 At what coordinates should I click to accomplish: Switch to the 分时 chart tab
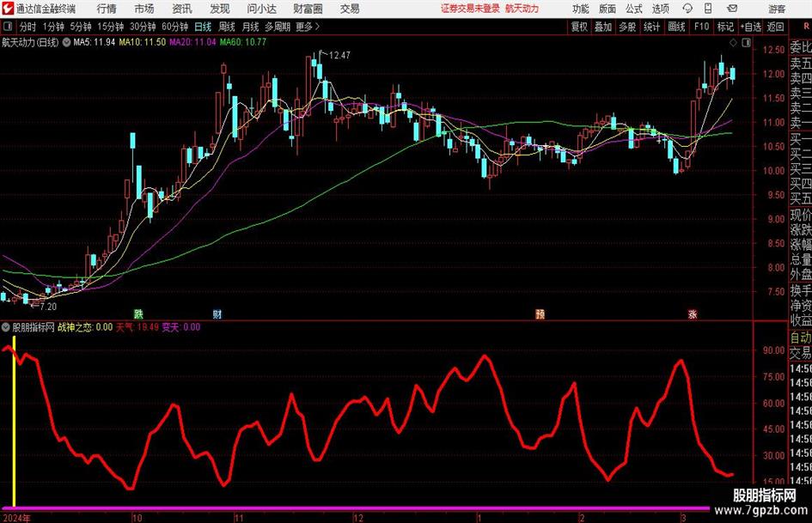(x=27, y=27)
